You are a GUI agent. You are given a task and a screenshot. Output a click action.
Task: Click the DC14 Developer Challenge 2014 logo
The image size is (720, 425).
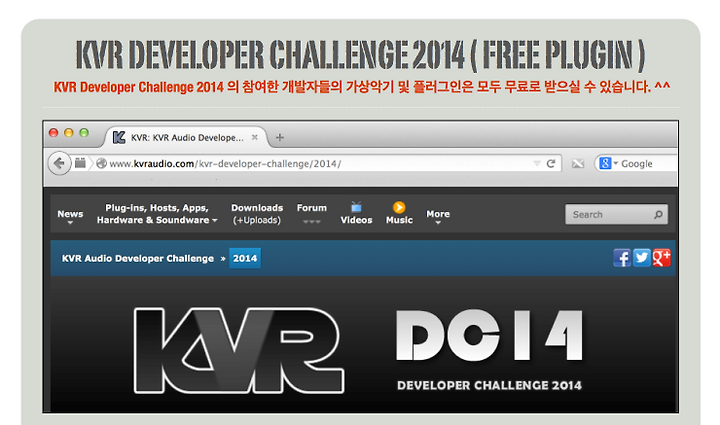(489, 350)
